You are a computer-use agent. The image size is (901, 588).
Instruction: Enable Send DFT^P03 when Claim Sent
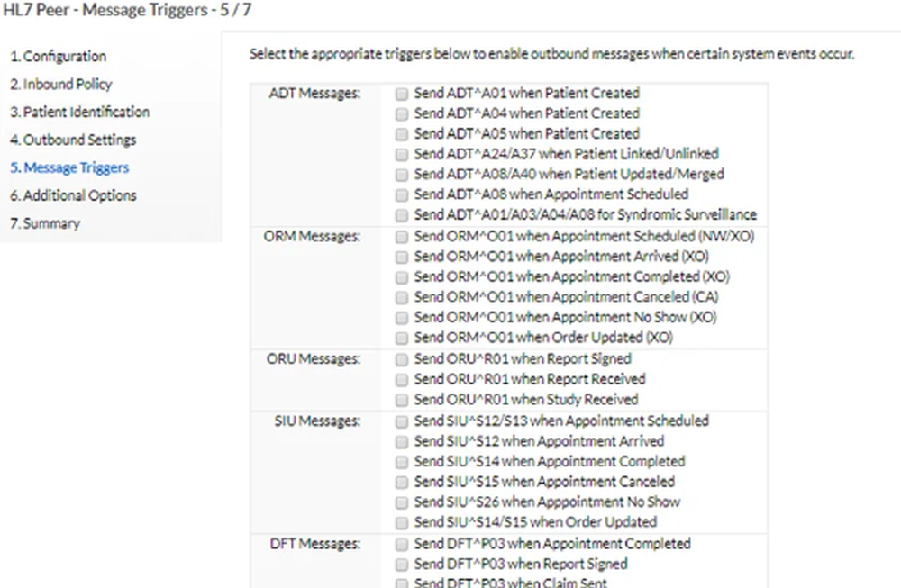coord(400,583)
